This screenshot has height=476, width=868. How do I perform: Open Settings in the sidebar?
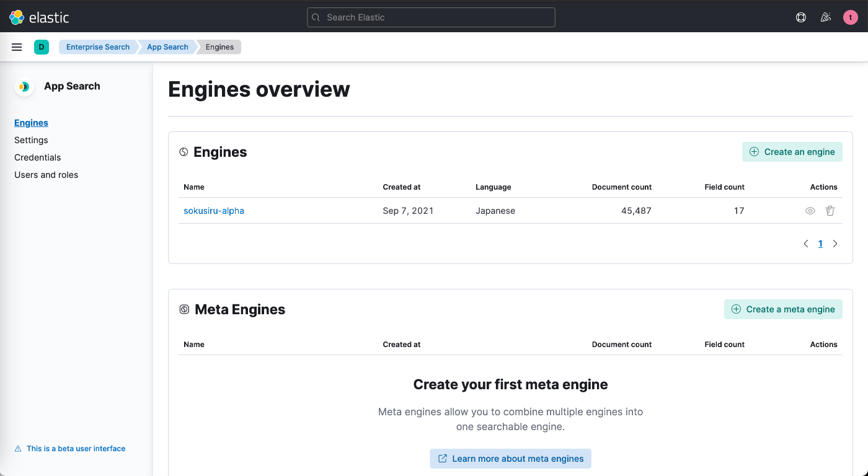(x=31, y=140)
